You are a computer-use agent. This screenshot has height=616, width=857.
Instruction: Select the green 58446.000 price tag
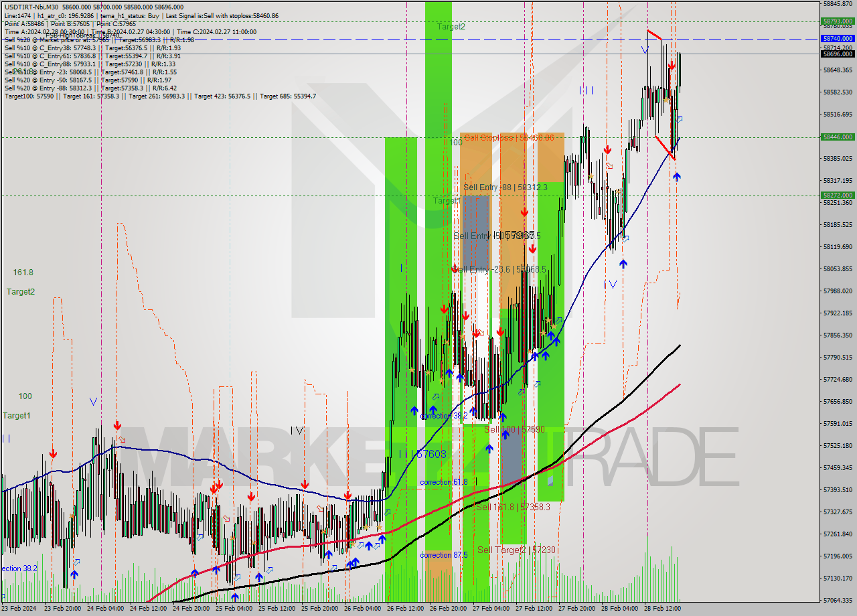838,137
